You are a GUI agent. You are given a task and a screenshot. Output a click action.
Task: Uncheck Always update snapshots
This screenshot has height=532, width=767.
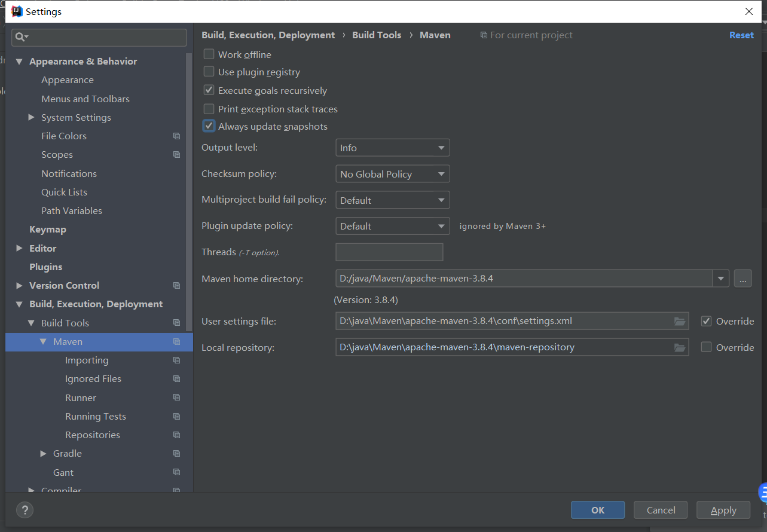pyautogui.click(x=209, y=126)
